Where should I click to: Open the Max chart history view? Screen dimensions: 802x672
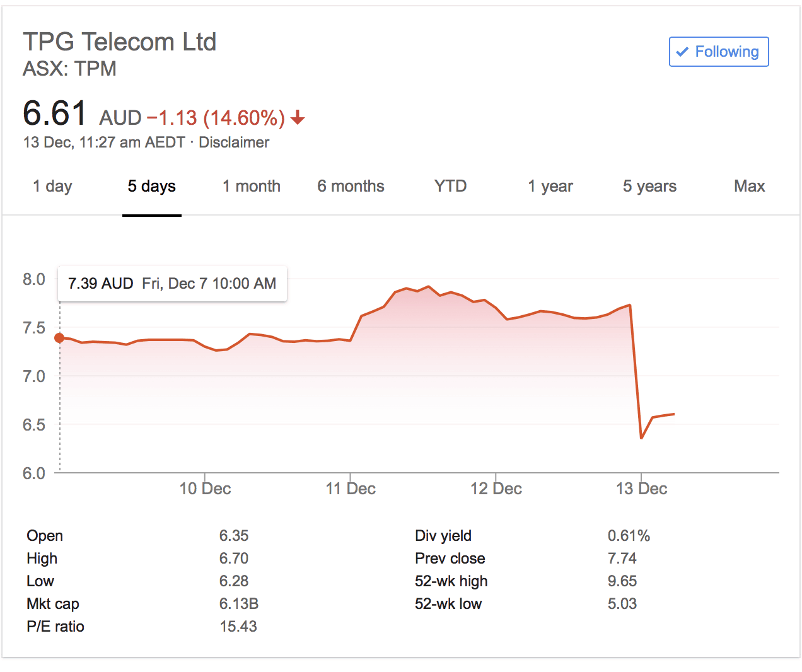pyautogui.click(x=749, y=186)
